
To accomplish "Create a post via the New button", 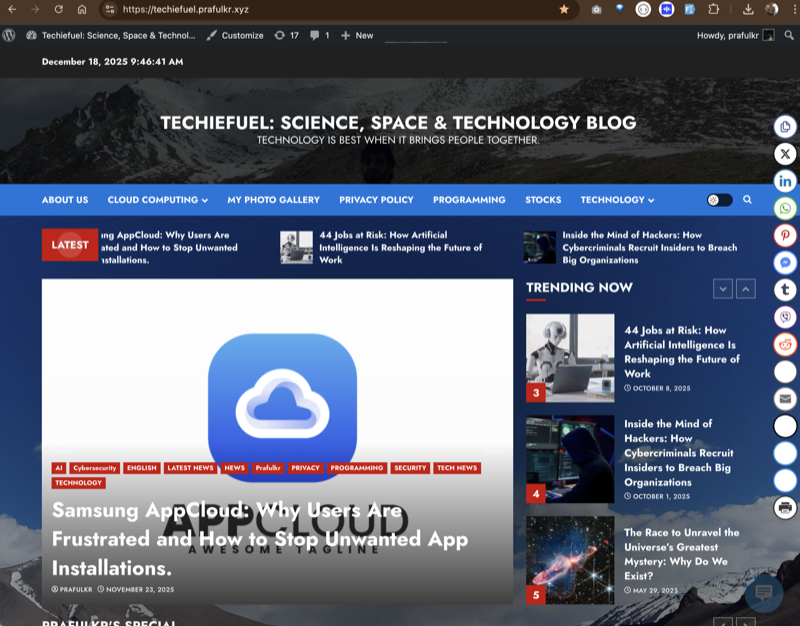I will [357, 35].
